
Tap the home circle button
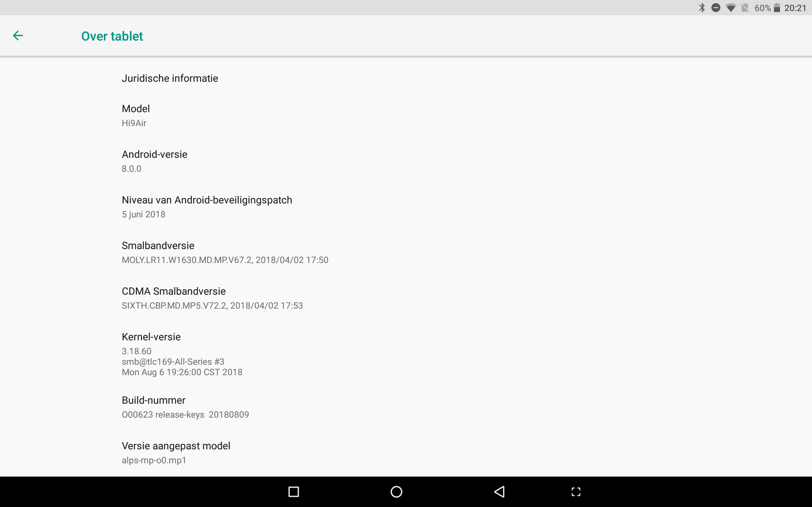coord(396,491)
